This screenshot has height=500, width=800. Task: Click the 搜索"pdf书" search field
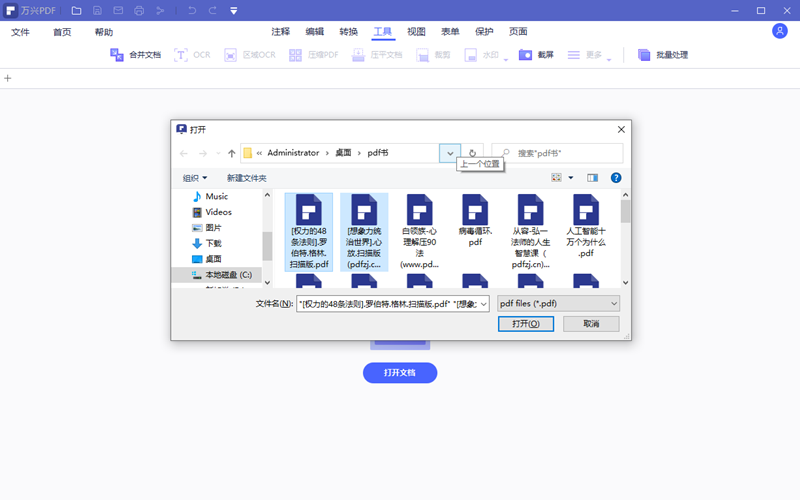click(560, 153)
